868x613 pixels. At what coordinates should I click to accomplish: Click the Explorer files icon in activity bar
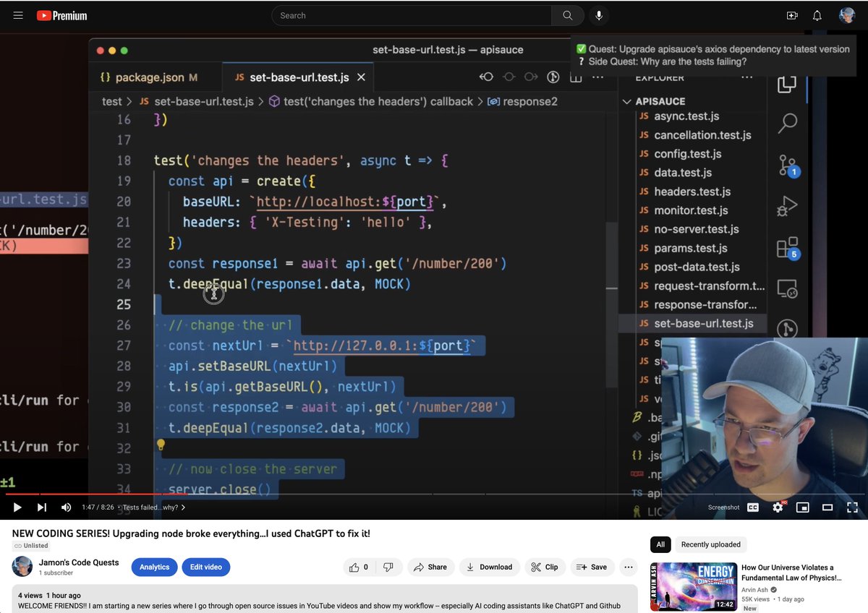pyautogui.click(x=788, y=84)
